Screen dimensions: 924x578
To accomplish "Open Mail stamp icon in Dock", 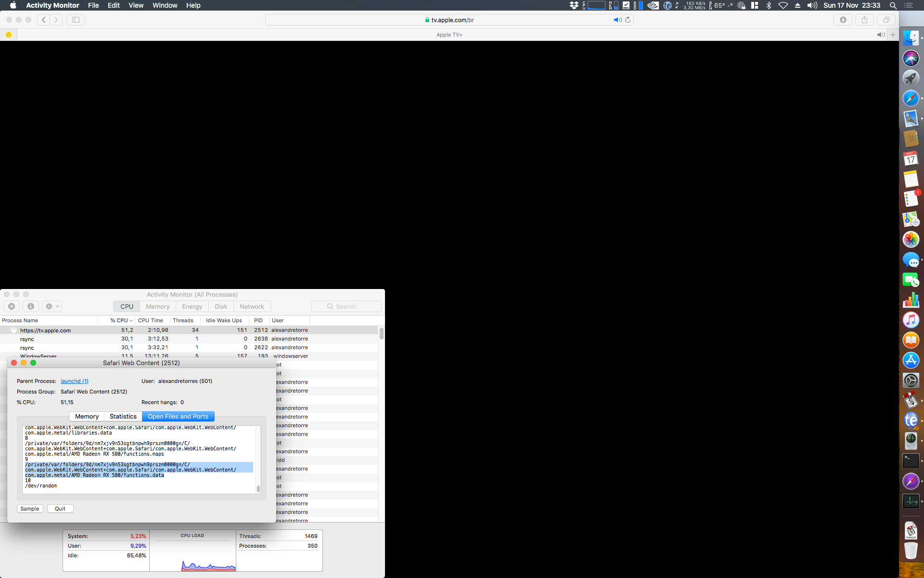I will tap(911, 118).
